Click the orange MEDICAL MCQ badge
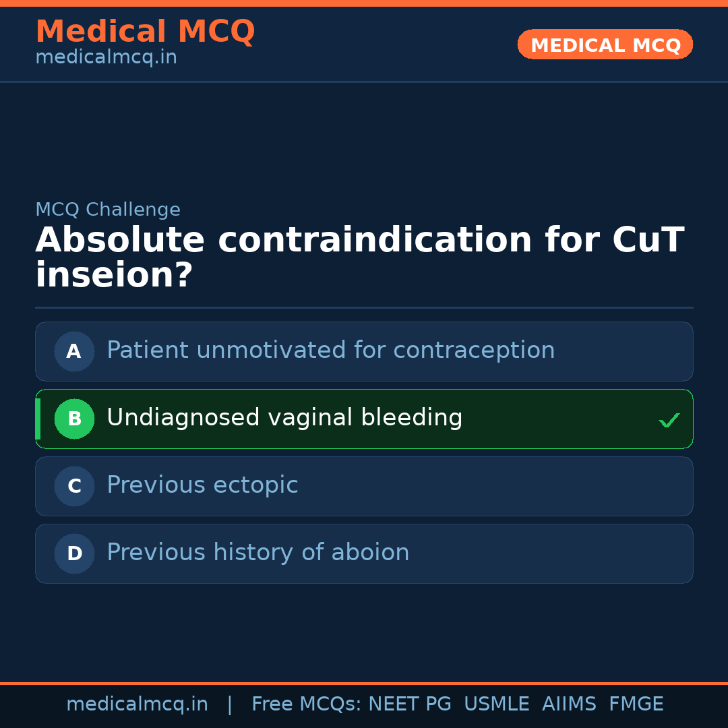728x728 pixels. (605, 44)
